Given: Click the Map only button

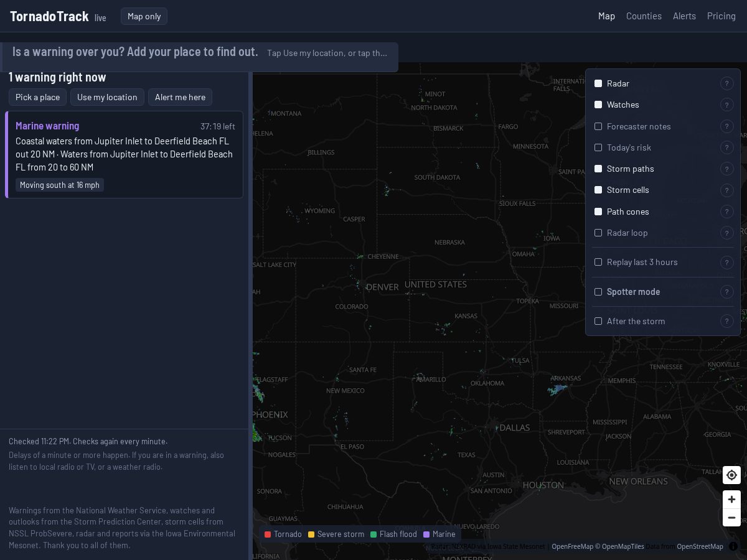Looking at the screenshot, I should point(144,16).
